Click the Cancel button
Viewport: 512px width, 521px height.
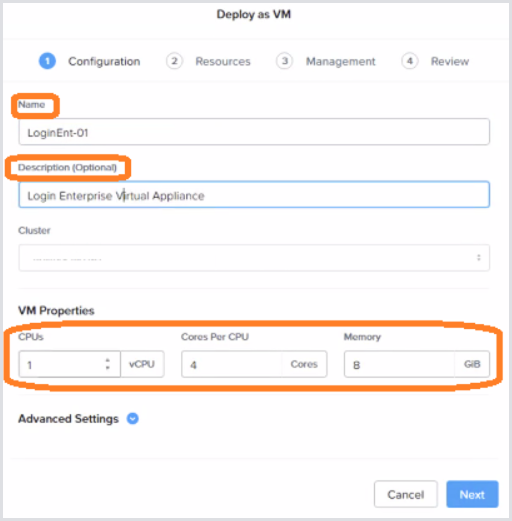click(x=406, y=494)
